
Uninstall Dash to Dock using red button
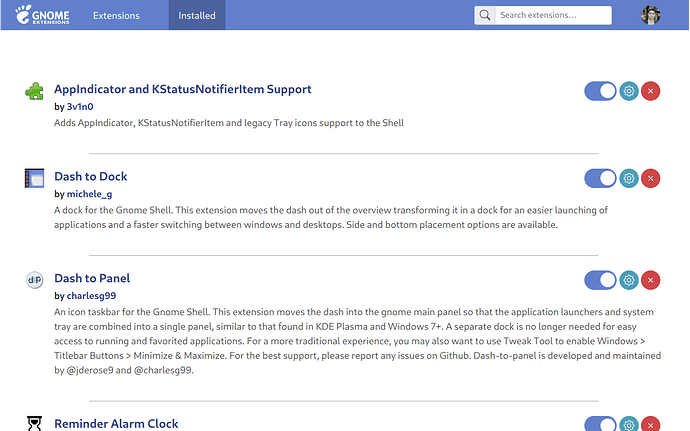[651, 178]
